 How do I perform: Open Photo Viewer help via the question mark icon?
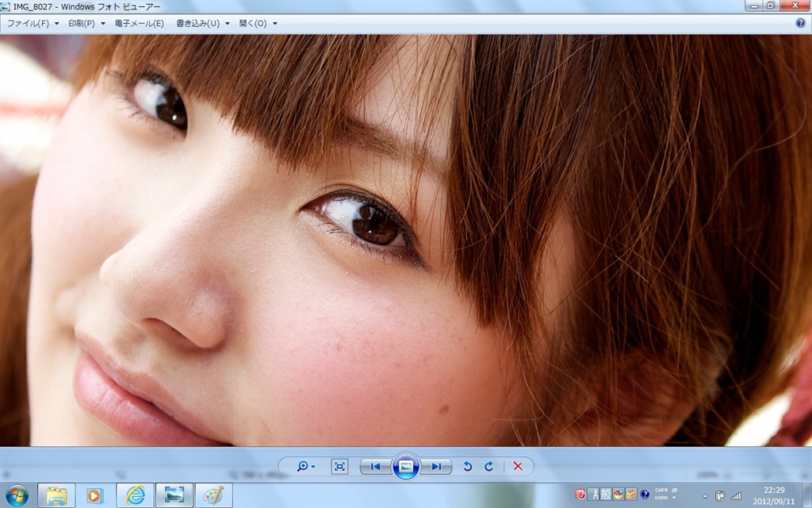coord(800,23)
